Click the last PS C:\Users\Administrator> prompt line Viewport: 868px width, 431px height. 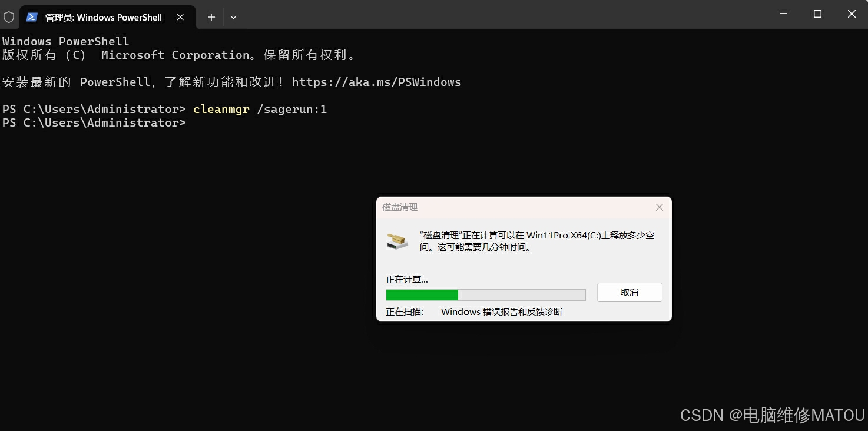94,123
